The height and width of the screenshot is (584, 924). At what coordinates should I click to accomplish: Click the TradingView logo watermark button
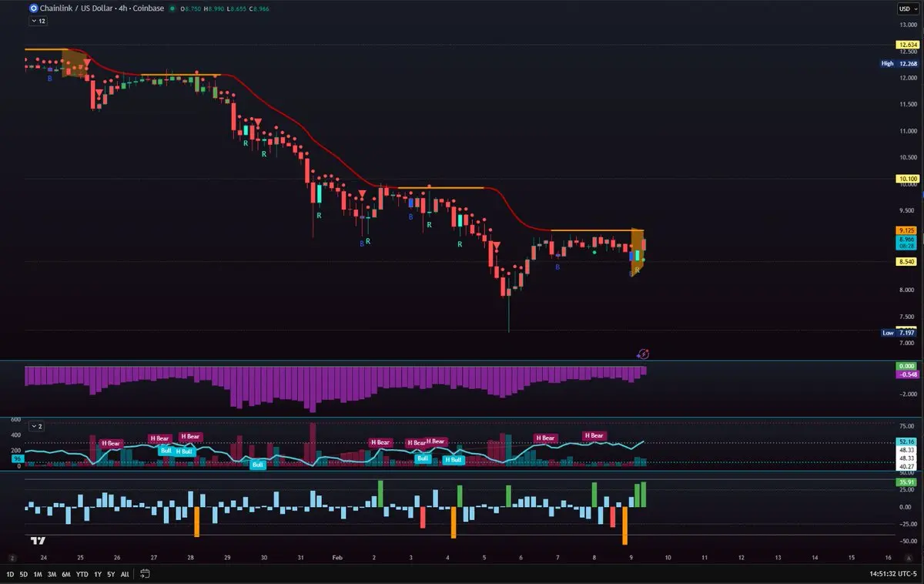tap(38, 541)
